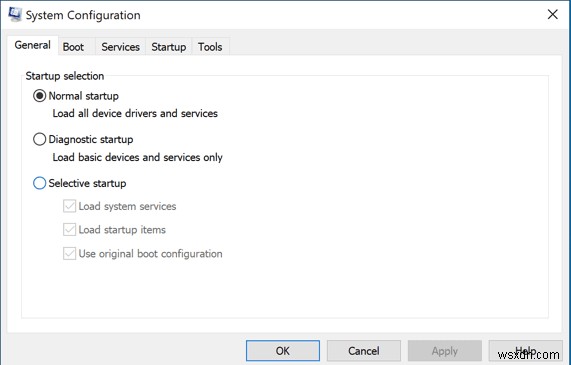571x365 pixels.
Task: Open the Tools tab
Action: [x=210, y=47]
